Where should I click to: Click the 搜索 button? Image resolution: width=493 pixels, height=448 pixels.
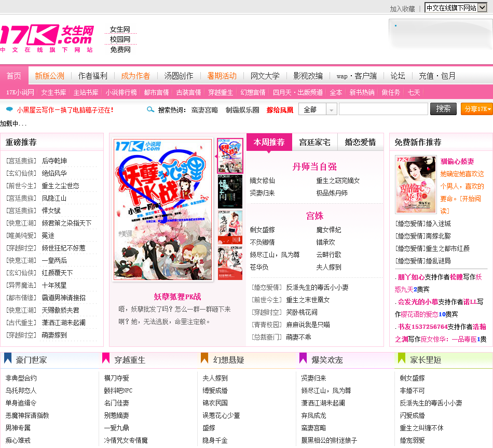443,109
